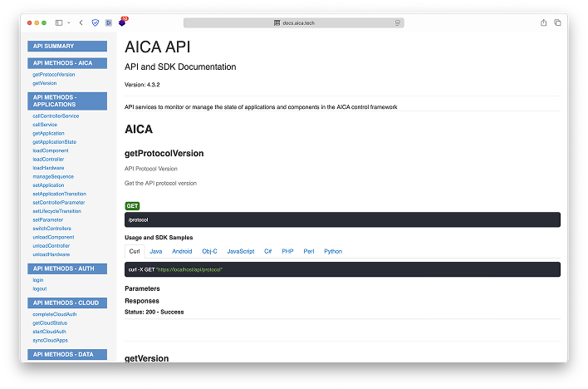Switch to the Java sample tab
The height and width of the screenshot is (389, 588).
tap(156, 252)
